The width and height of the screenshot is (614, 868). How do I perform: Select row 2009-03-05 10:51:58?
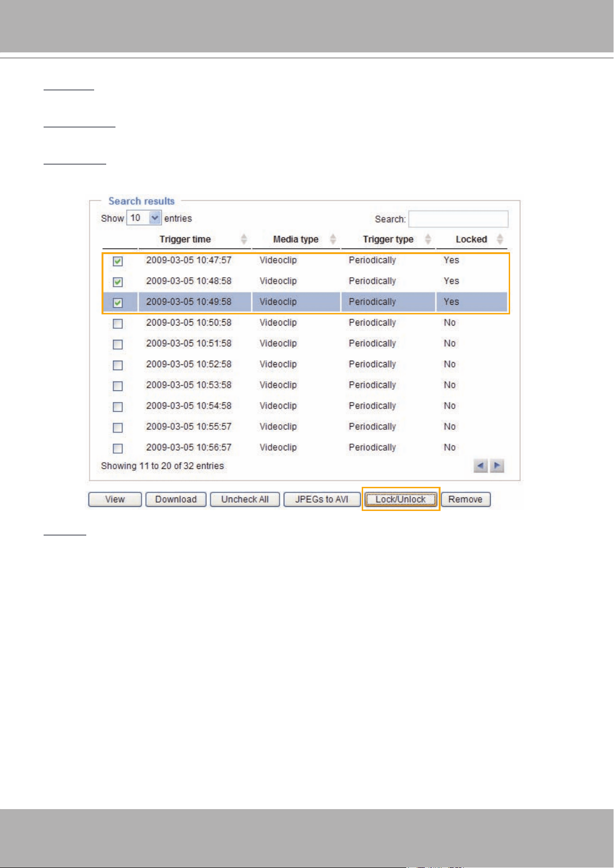pos(305,344)
